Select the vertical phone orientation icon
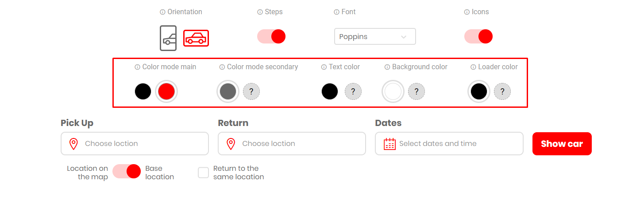This screenshot has height=197, width=644. 168,38
